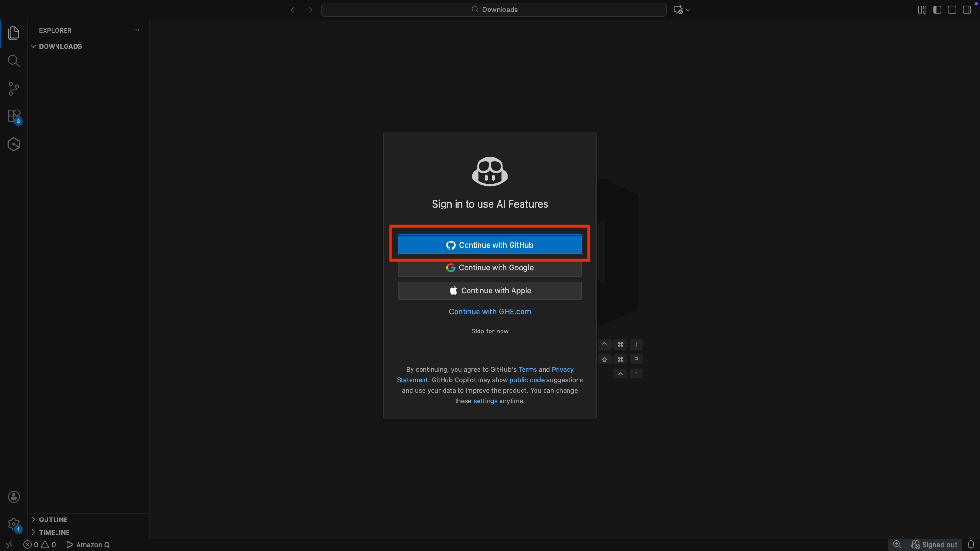Open the Manage gear icon

click(13, 524)
